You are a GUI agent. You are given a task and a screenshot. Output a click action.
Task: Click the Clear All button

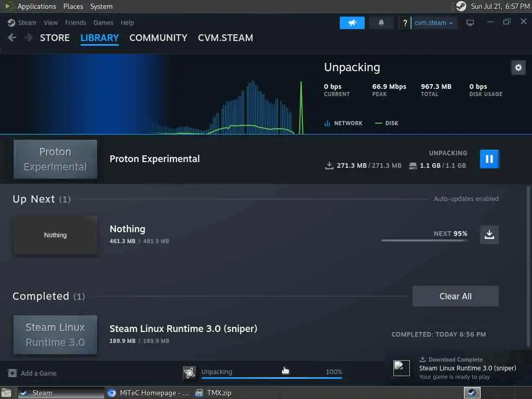click(455, 296)
